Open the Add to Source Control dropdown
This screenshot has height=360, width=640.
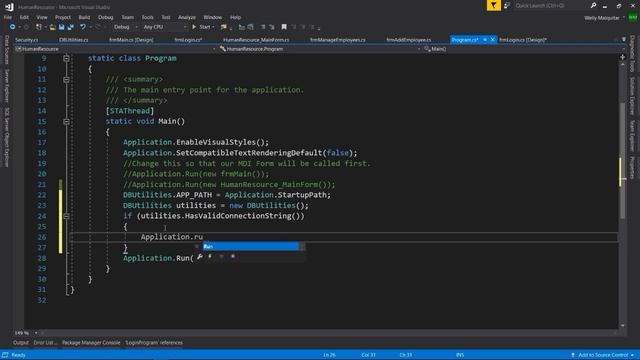pyautogui.click(x=602, y=355)
